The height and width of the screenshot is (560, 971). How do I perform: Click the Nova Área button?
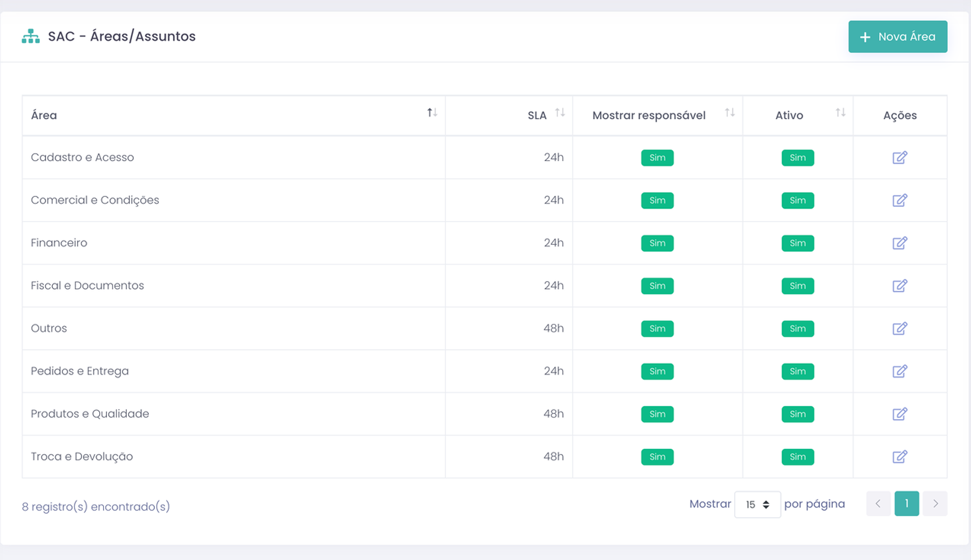point(898,37)
